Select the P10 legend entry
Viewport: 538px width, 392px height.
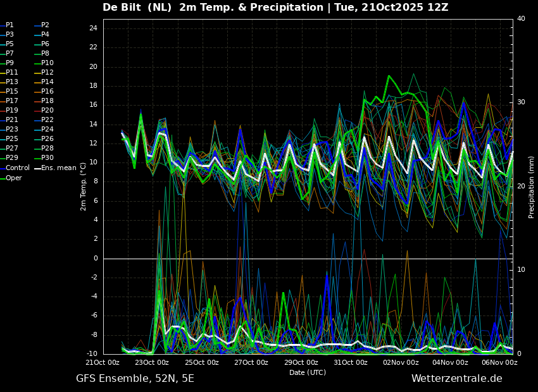[x=47, y=63]
